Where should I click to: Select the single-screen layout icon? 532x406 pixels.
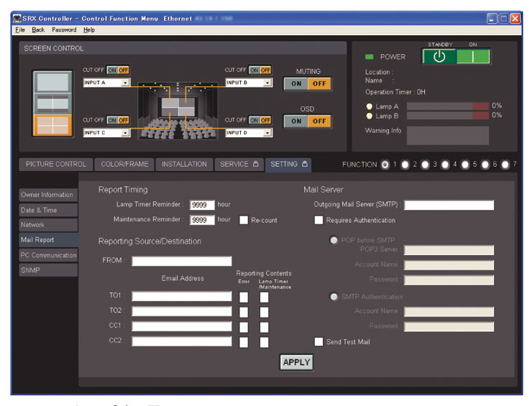click(52, 82)
